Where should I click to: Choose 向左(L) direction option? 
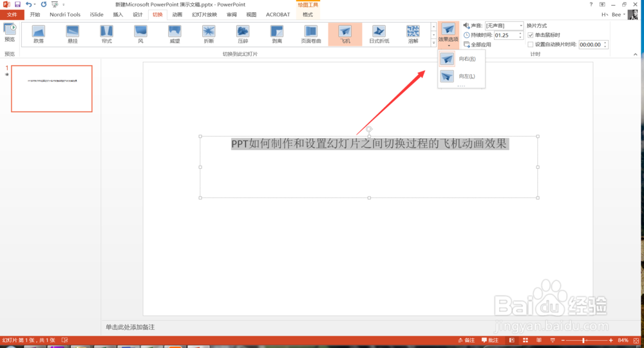pos(461,76)
